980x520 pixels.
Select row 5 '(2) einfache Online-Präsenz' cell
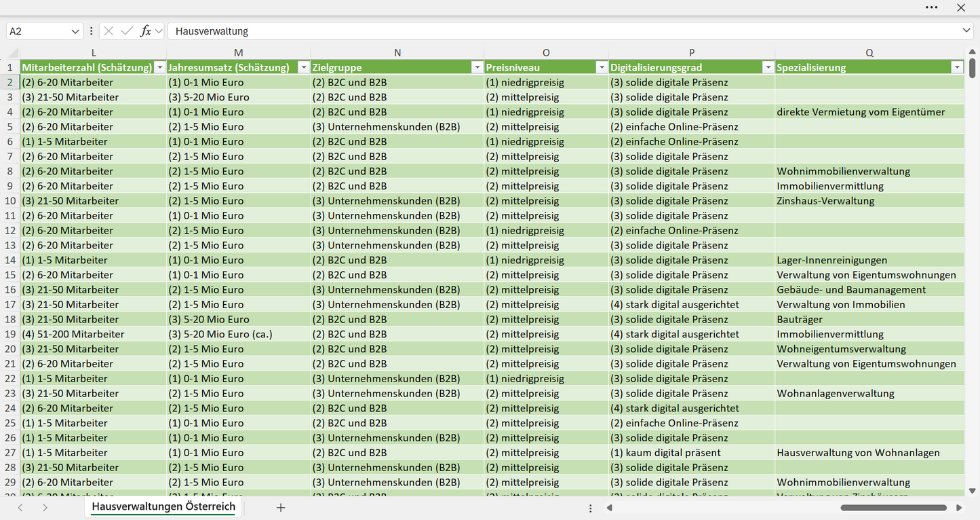pos(692,127)
